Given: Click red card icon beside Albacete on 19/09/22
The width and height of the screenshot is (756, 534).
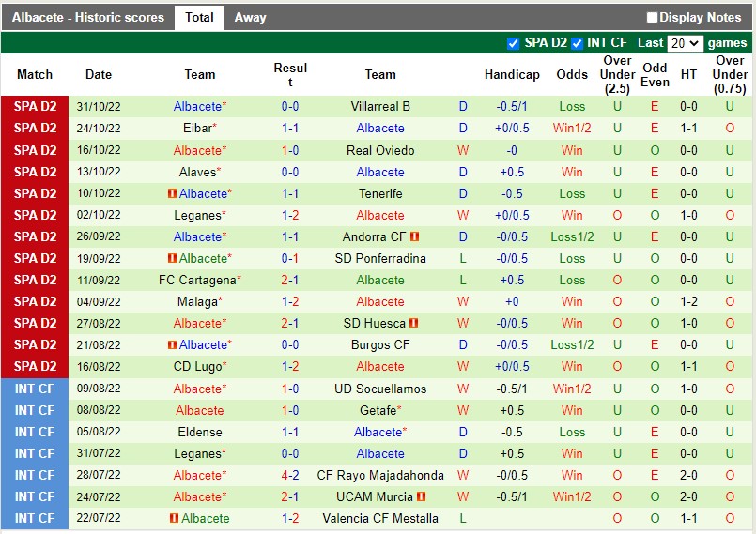Looking at the screenshot, I should tap(172, 258).
